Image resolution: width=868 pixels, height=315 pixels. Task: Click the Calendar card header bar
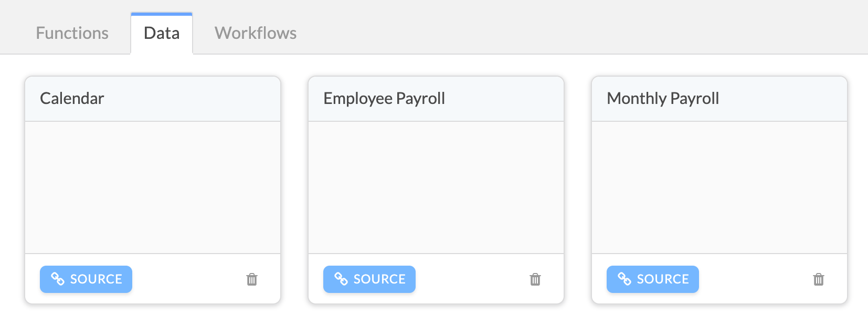153,99
